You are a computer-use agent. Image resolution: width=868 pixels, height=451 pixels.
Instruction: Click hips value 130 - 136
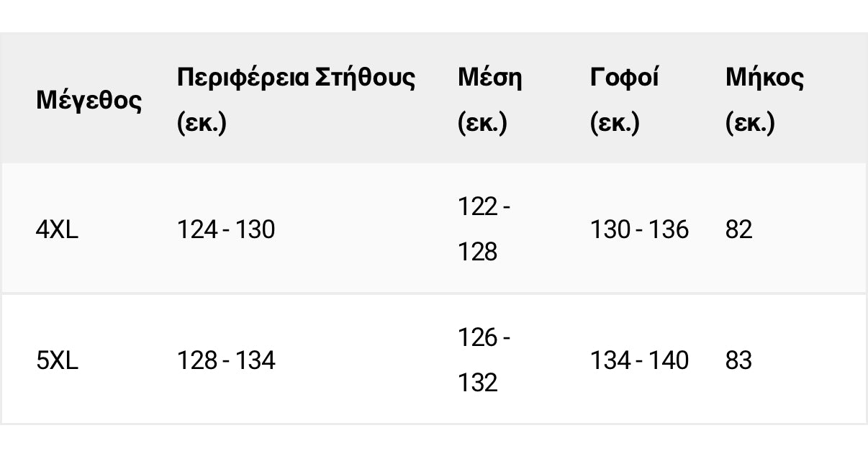(639, 230)
